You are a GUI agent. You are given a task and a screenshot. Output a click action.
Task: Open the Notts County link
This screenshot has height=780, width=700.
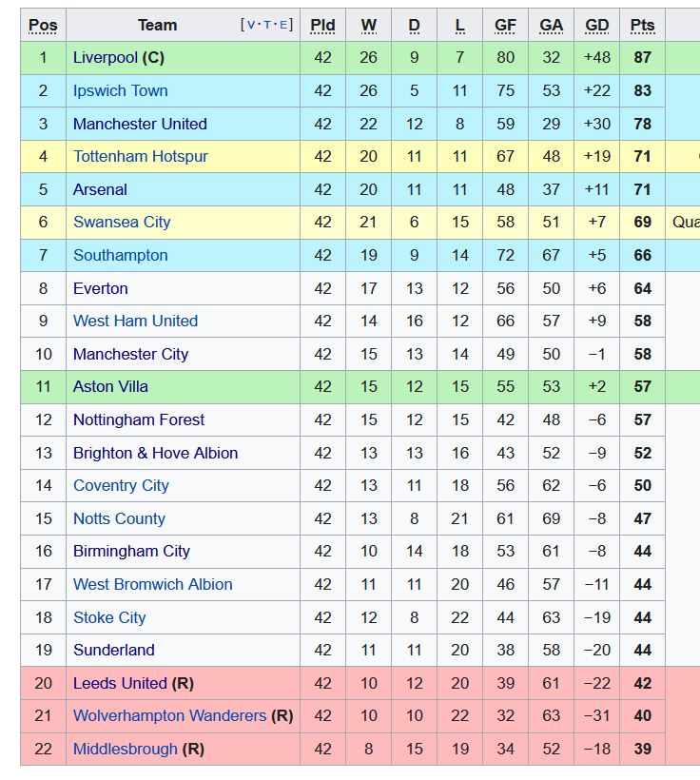click(x=119, y=518)
